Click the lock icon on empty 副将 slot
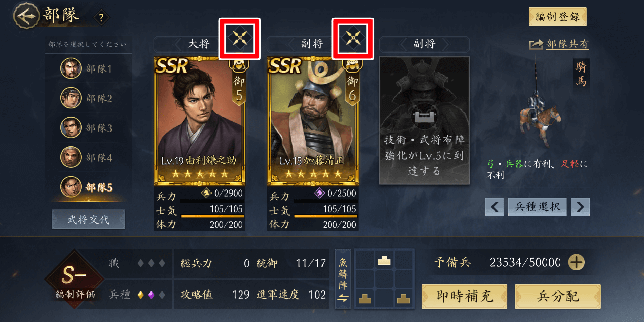Screen dimensions: 644x322 pos(424,117)
